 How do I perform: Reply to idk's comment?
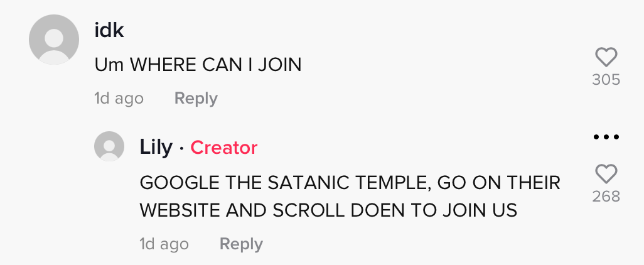pyautogui.click(x=196, y=99)
